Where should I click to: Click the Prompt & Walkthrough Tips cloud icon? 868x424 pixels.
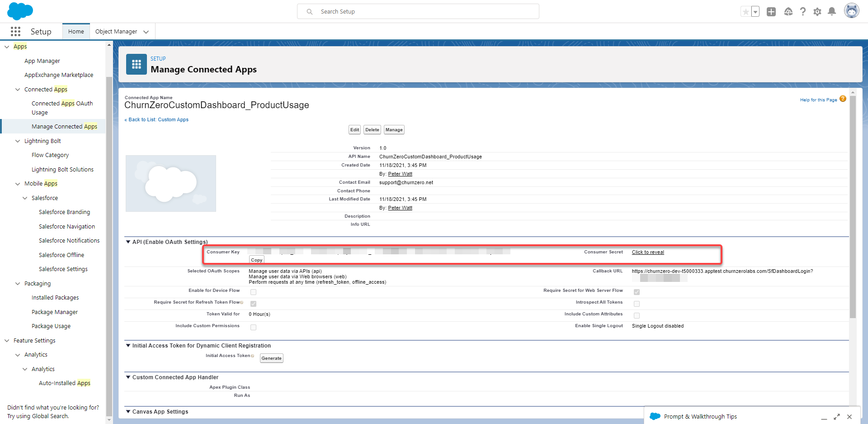655,416
